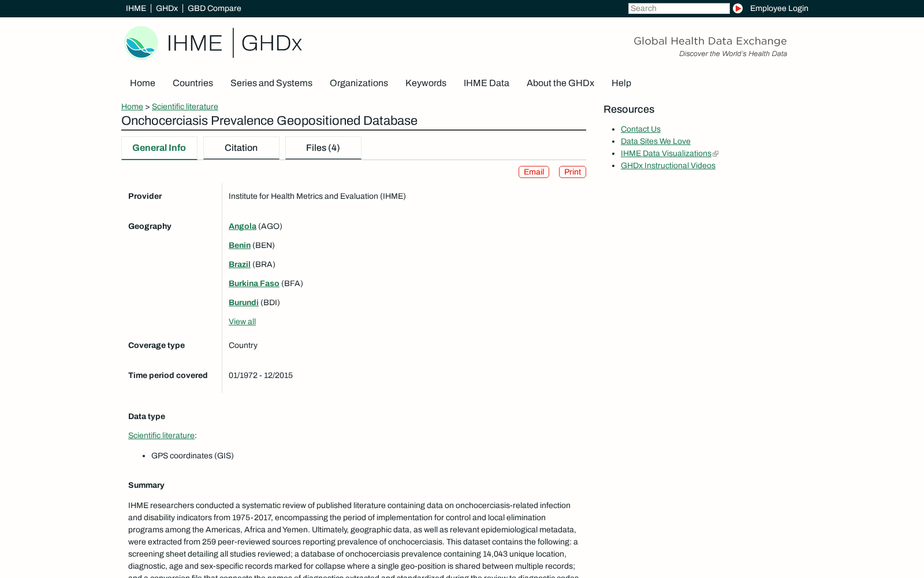
Task: Open the external link icon beside IHME Data Visualizations
Action: click(716, 154)
